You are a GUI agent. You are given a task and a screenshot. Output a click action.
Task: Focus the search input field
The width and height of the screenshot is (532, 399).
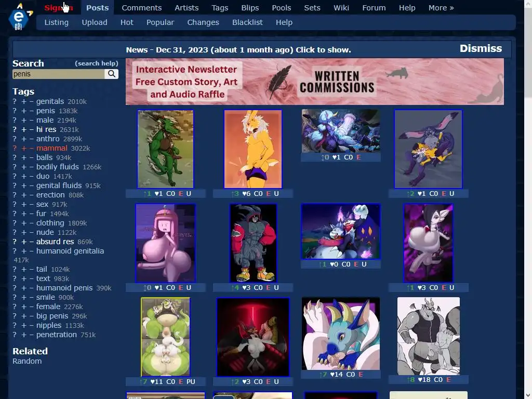pos(58,74)
